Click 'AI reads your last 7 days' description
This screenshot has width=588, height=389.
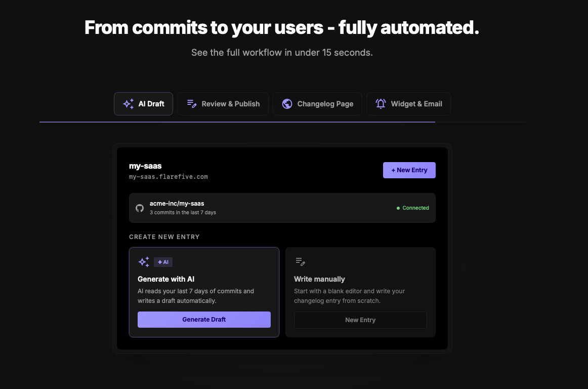click(x=196, y=296)
